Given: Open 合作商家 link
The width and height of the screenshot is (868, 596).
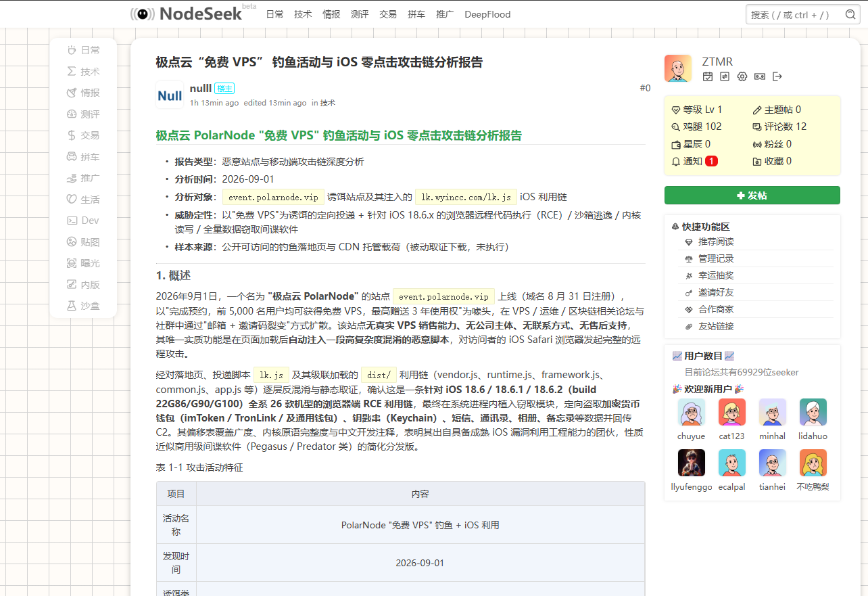Looking at the screenshot, I should (x=716, y=309).
